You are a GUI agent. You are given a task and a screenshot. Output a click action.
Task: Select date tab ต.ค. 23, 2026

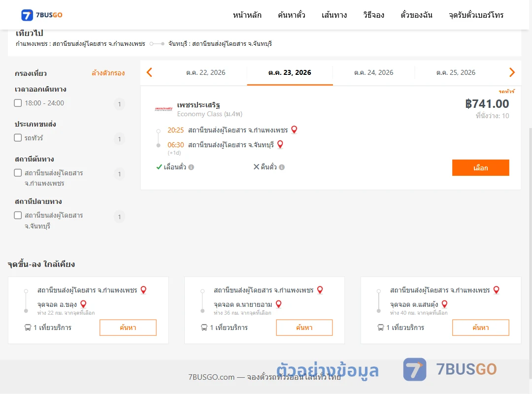point(290,72)
